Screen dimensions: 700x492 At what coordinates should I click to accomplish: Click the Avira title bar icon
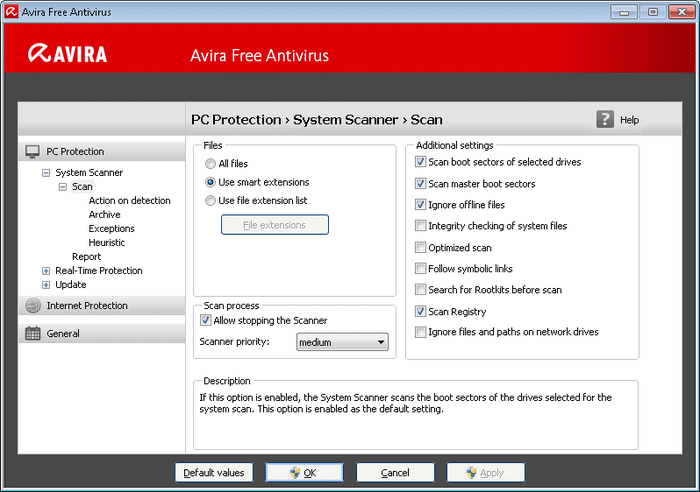[x=11, y=12]
